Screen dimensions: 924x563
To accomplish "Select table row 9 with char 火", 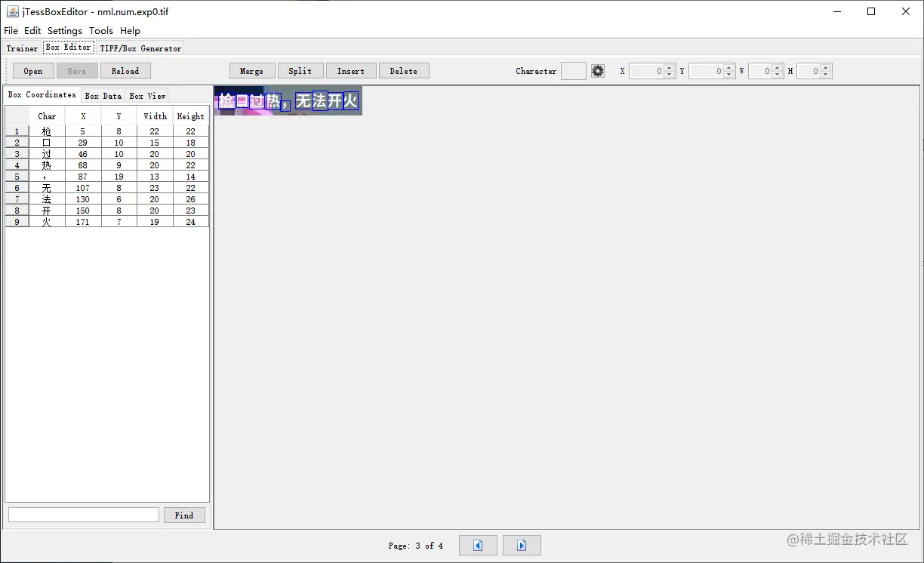I will point(107,222).
